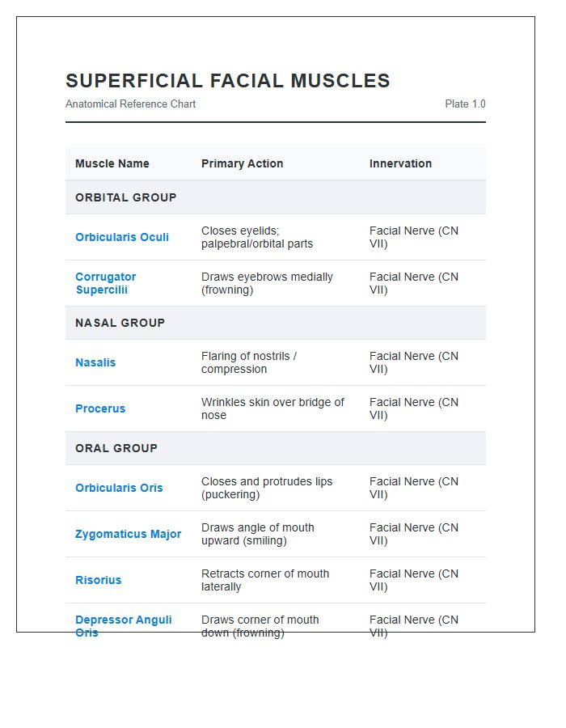Screen dimensions: 566x728
Task: Click Risorius row's Facial Nerve cell
Action: 414,580
